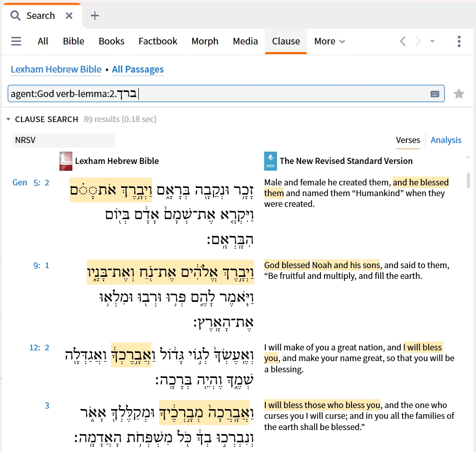Screen dimensions: 476x452
Task: Go forward with the right arrow
Action: (x=418, y=41)
